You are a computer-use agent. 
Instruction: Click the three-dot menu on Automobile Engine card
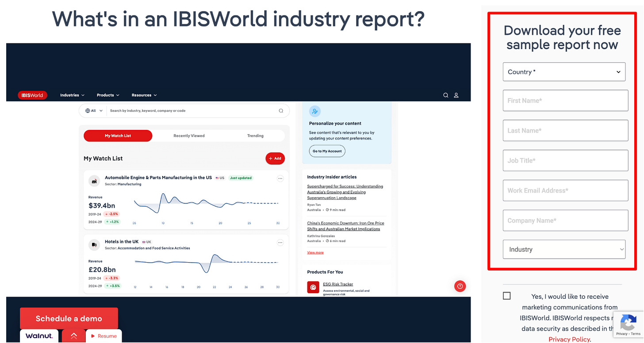[x=280, y=179]
